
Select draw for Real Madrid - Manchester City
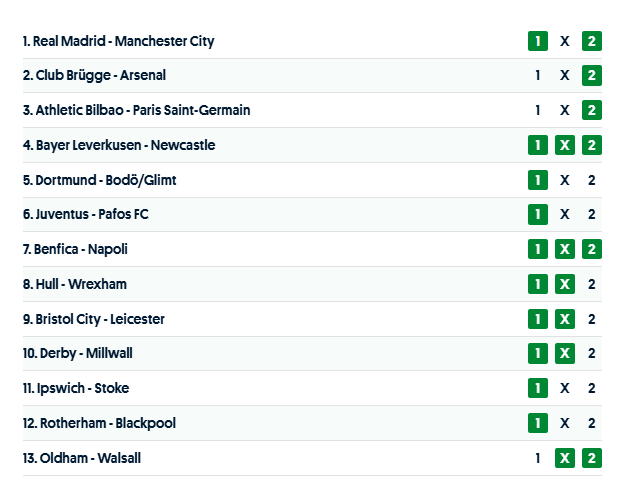tap(565, 41)
